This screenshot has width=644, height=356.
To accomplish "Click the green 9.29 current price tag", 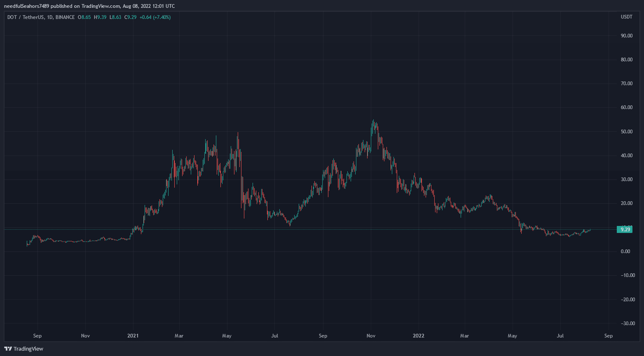I will click(625, 230).
